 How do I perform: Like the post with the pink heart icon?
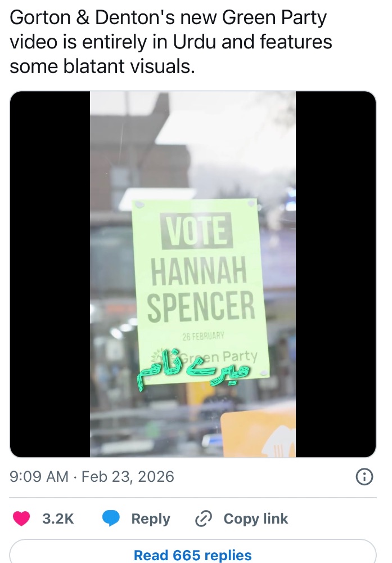[x=21, y=519]
